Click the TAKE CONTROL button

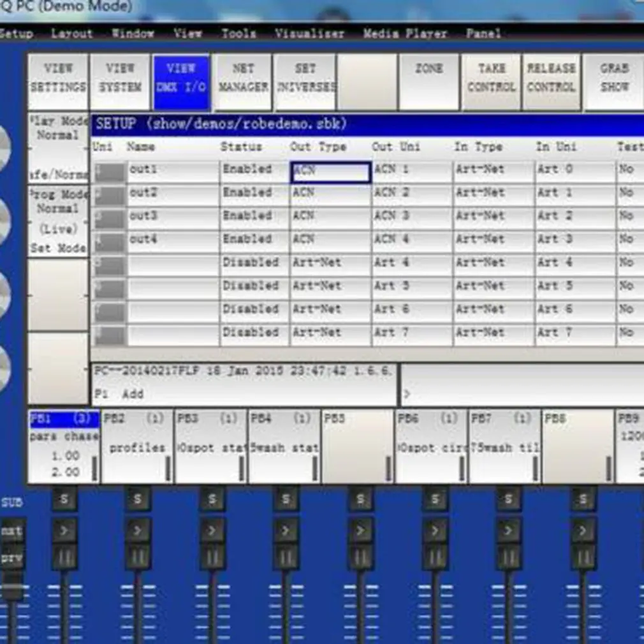[x=491, y=82]
